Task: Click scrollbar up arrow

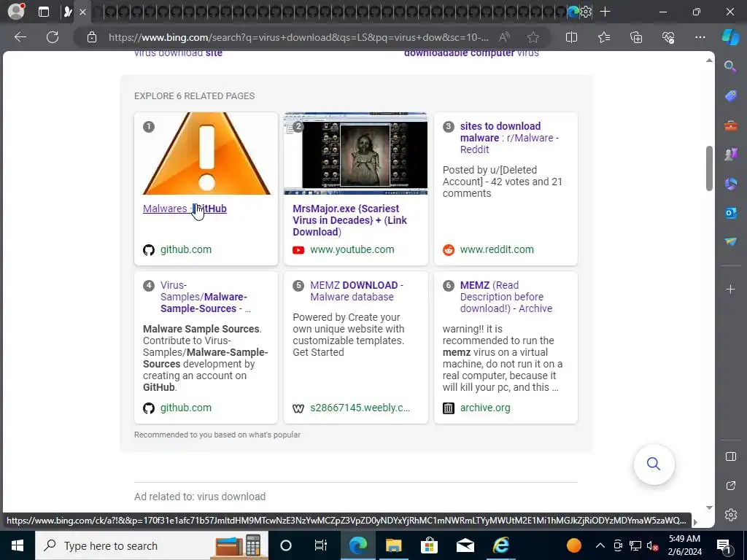Action: (709, 60)
